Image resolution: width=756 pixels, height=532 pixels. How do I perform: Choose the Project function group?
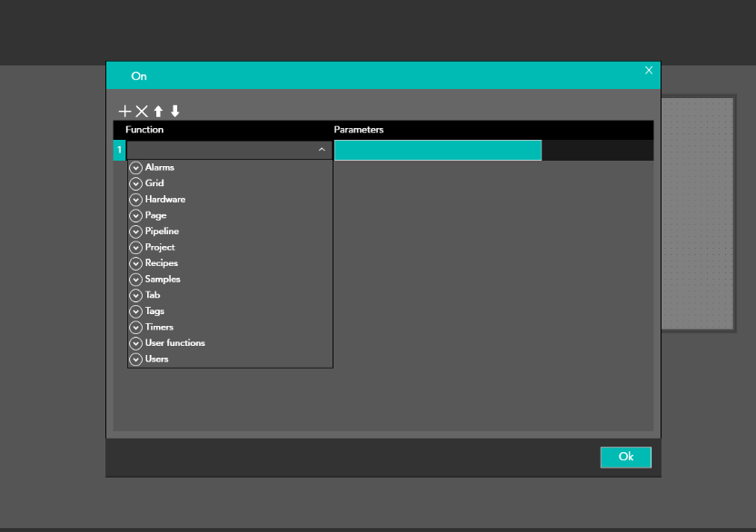tap(160, 247)
